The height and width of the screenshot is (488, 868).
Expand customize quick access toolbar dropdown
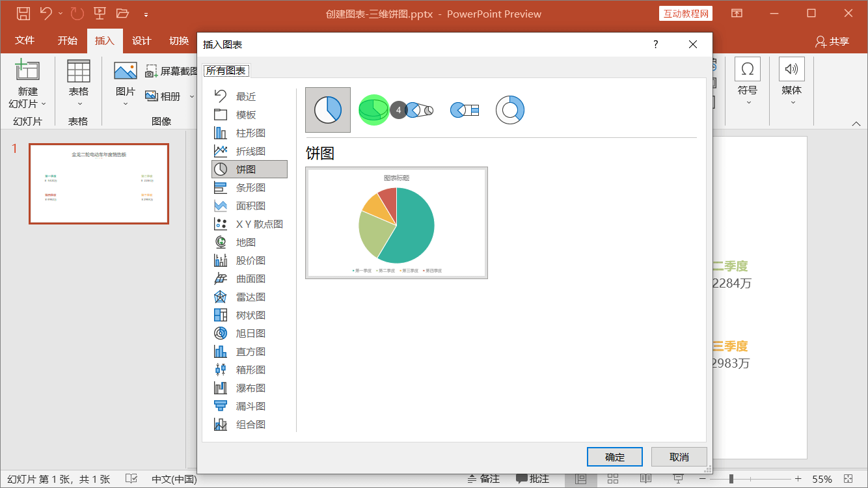point(146,14)
